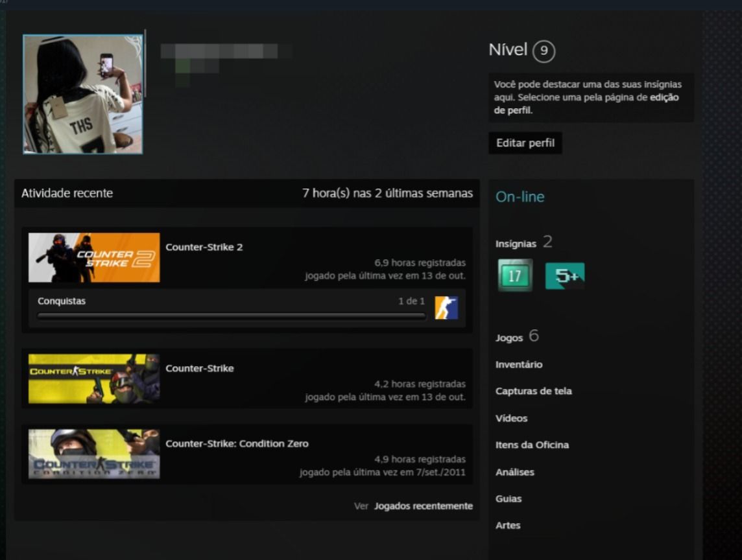Viewport: 742px width, 560px height.
Task: Open the Artes artwork section
Action: coord(508,526)
